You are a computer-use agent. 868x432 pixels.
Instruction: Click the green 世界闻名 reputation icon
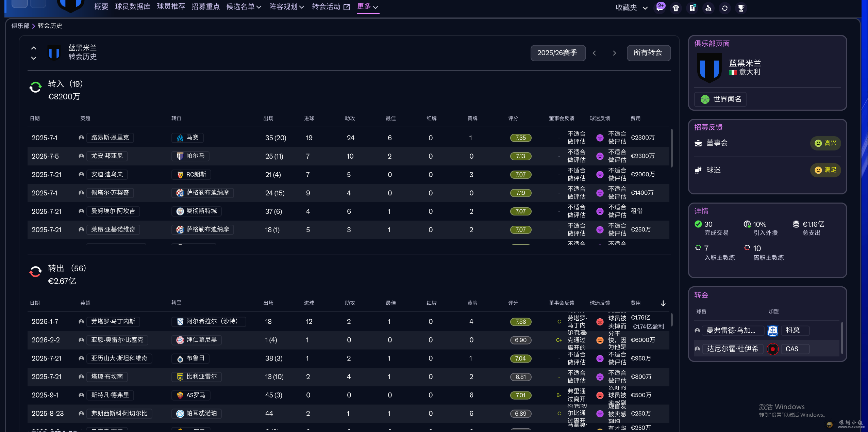705,99
